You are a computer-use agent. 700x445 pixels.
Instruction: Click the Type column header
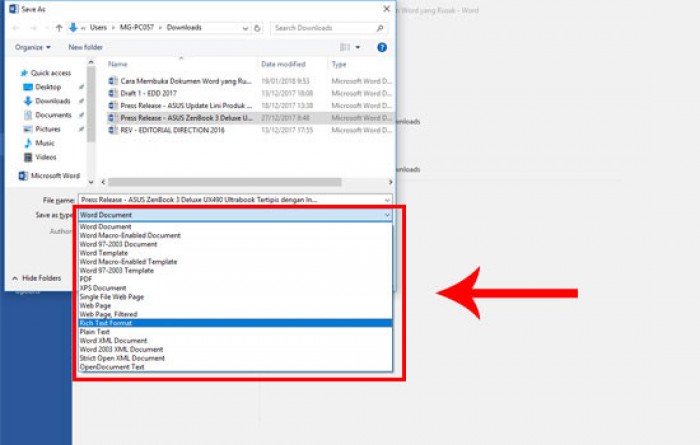[x=339, y=64]
